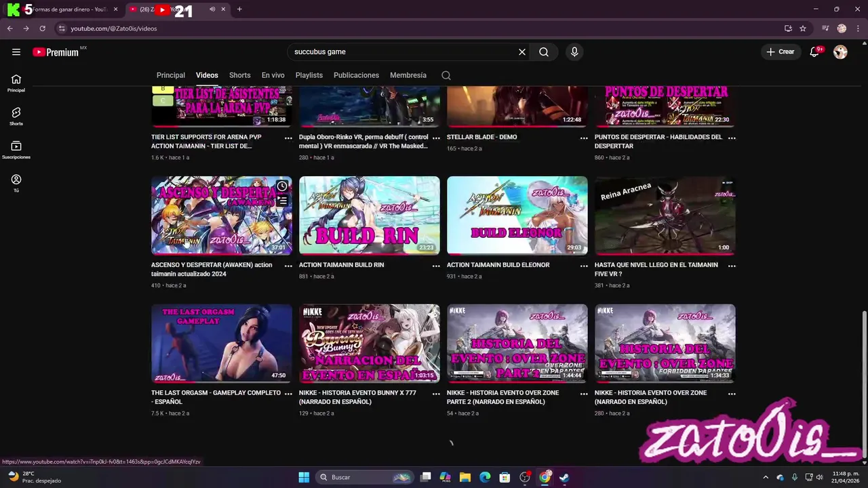Viewport: 868px width, 488px height.
Task: Switch to Membresía channel tab
Action: (408, 75)
